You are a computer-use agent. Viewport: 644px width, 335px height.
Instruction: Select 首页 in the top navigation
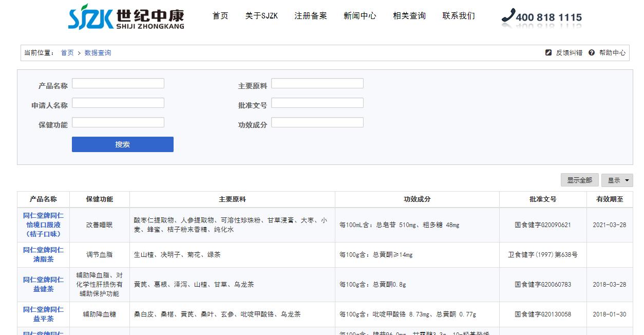[220, 16]
